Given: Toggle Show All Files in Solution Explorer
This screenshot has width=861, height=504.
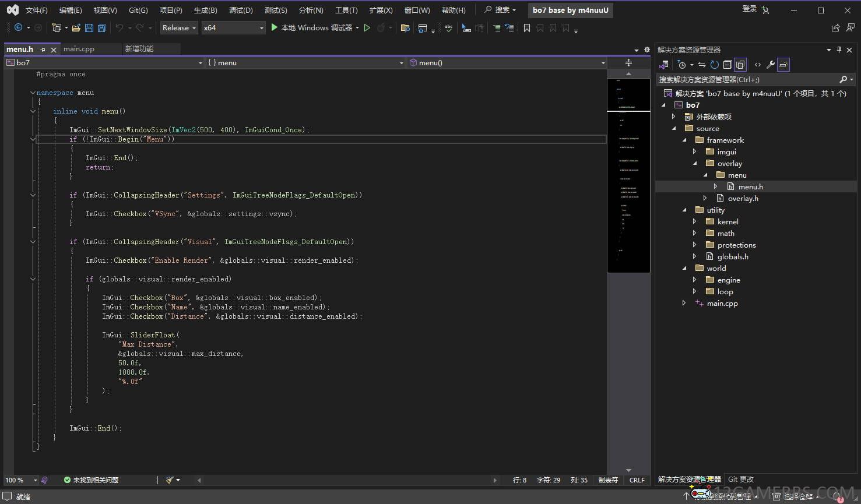Looking at the screenshot, I should 740,65.
